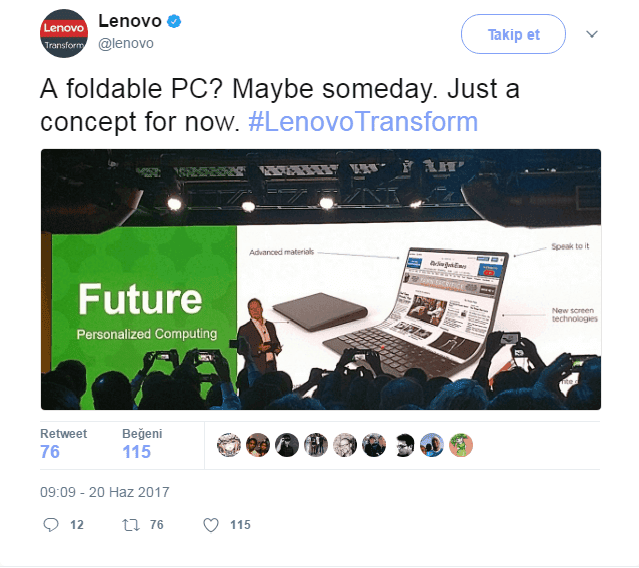This screenshot has height=568, width=639.
Task: Open the first liker's avatar
Action: pyautogui.click(x=229, y=445)
